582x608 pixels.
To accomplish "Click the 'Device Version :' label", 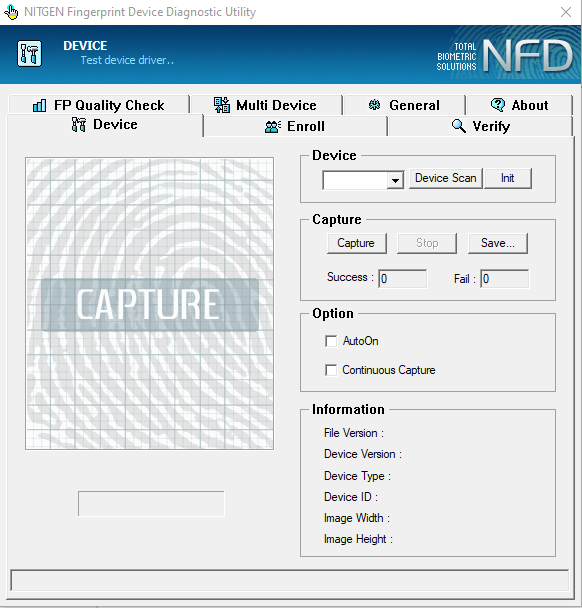I will coord(363,454).
